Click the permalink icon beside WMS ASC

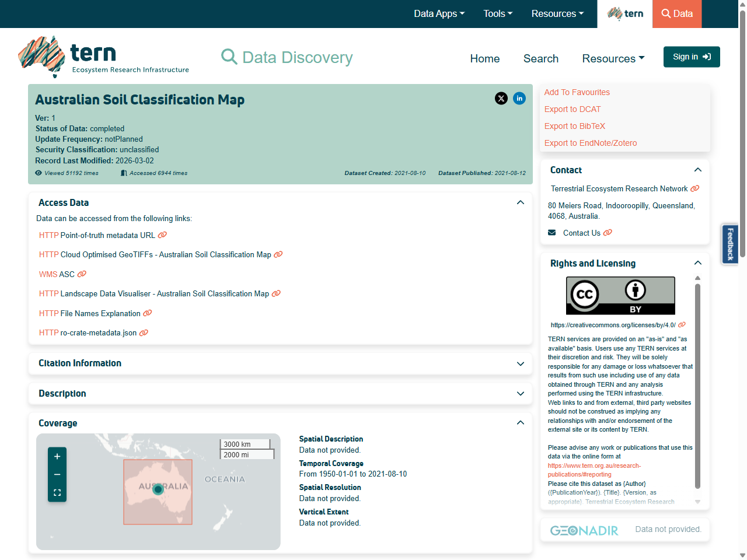82,274
